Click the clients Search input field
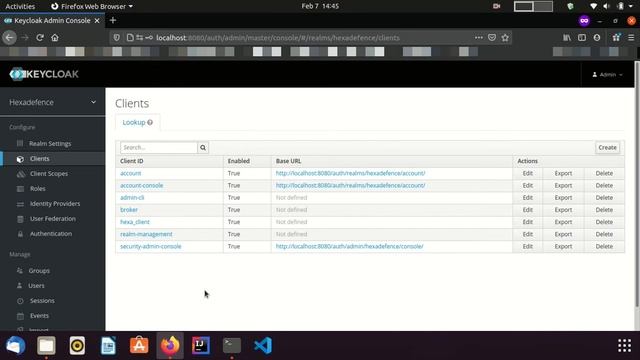This screenshot has width=640, height=360. [x=159, y=147]
